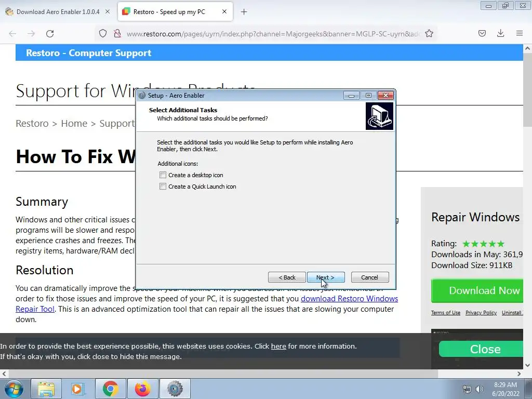Go back to the previous setup page
The width and height of the screenshot is (532, 399).
click(x=287, y=277)
